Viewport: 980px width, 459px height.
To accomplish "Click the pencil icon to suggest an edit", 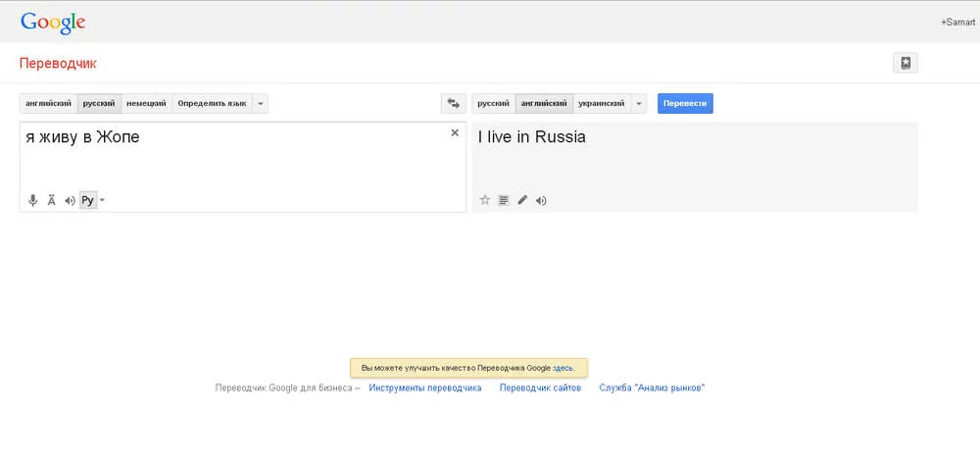I will tap(522, 200).
